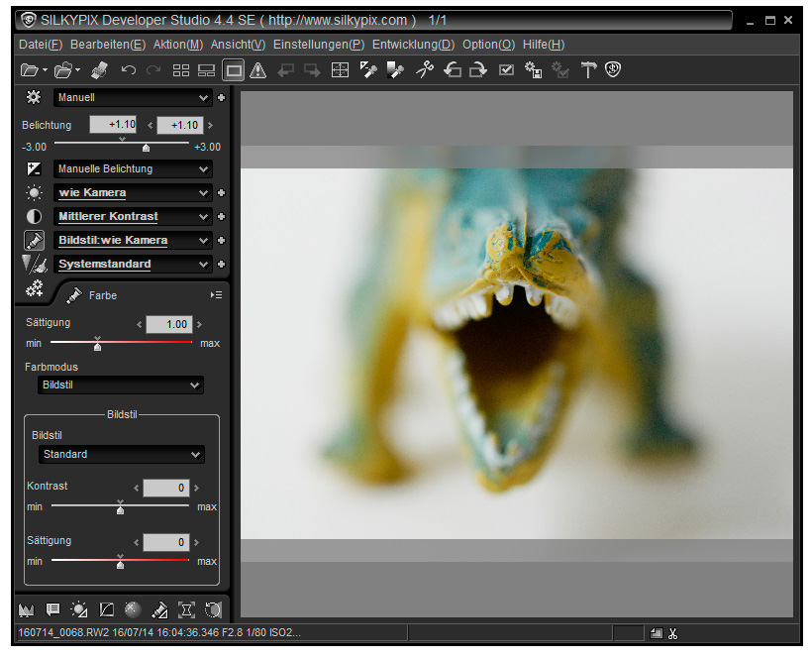Switch to the thumbnail view icon
Image resolution: width=812 pixels, height=659 pixels.
coord(181,69)
